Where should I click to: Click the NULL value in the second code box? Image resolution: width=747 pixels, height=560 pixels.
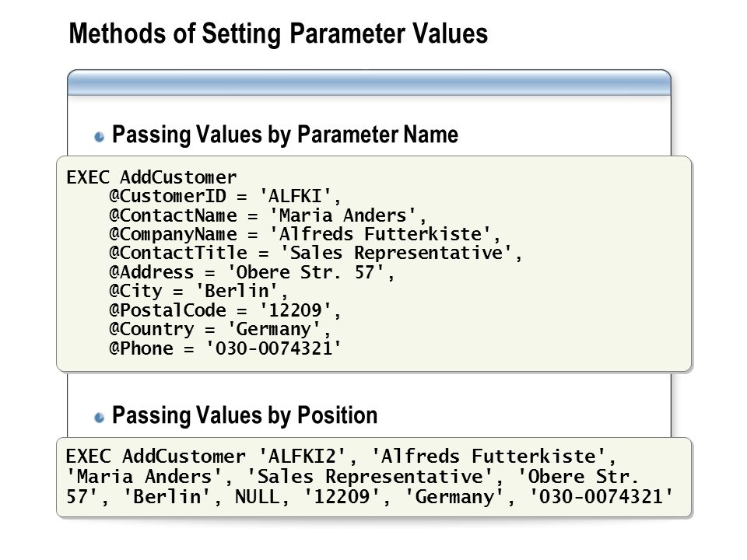[x=256, y=497]
